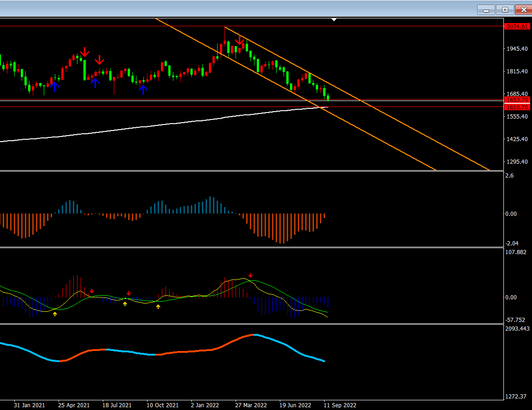The width and height of the screenshot is (532, 410).
Task: Click the 1945.40 price scale value
Action: tap(517, 49)
